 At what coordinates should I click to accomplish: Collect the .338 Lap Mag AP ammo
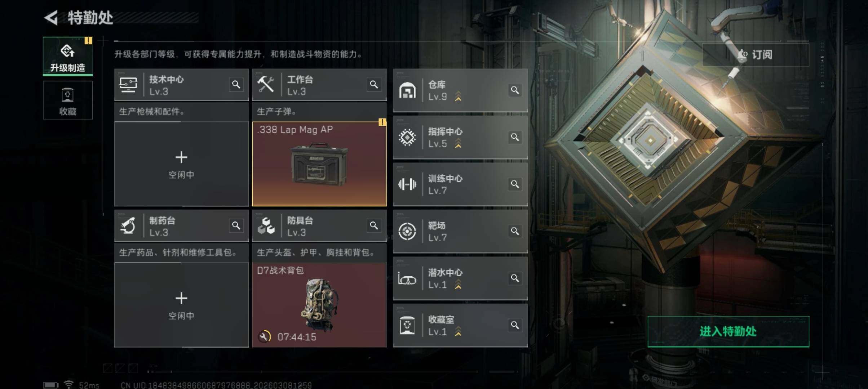[x=319, y=164]
